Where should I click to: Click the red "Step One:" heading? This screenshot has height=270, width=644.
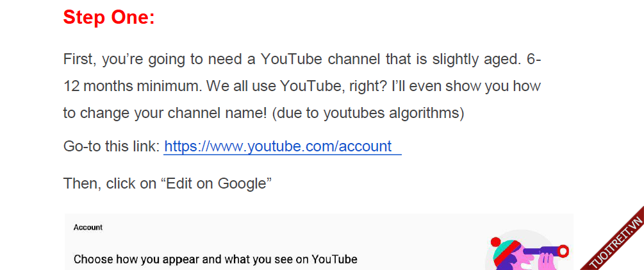109,17
